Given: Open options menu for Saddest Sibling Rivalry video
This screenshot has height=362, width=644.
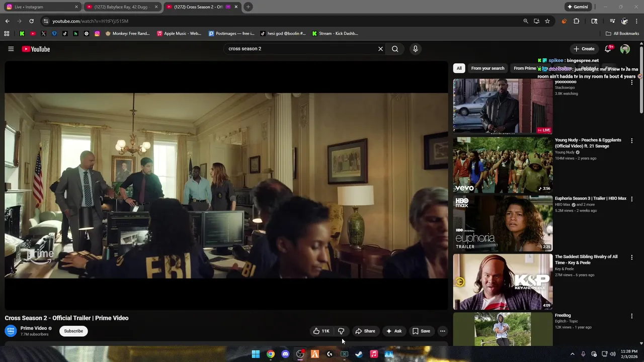Looking at the screenshot, I should [631, 257].
